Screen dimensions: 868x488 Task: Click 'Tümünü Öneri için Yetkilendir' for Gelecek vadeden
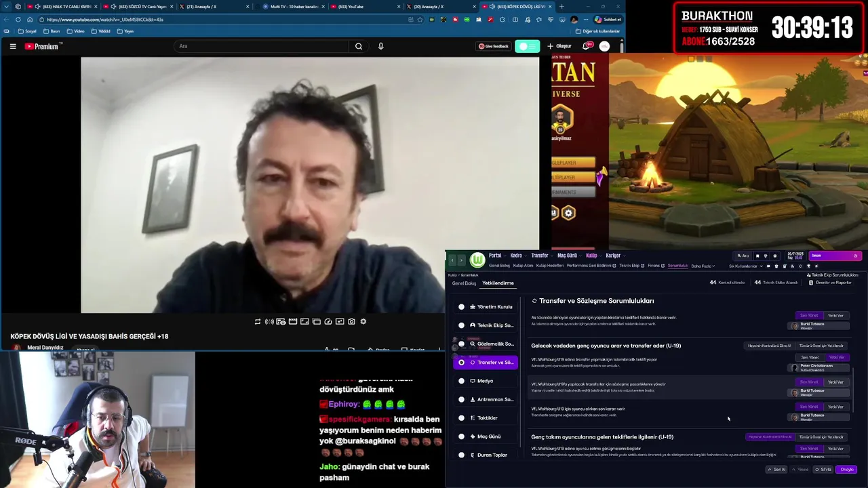point(821,346)
